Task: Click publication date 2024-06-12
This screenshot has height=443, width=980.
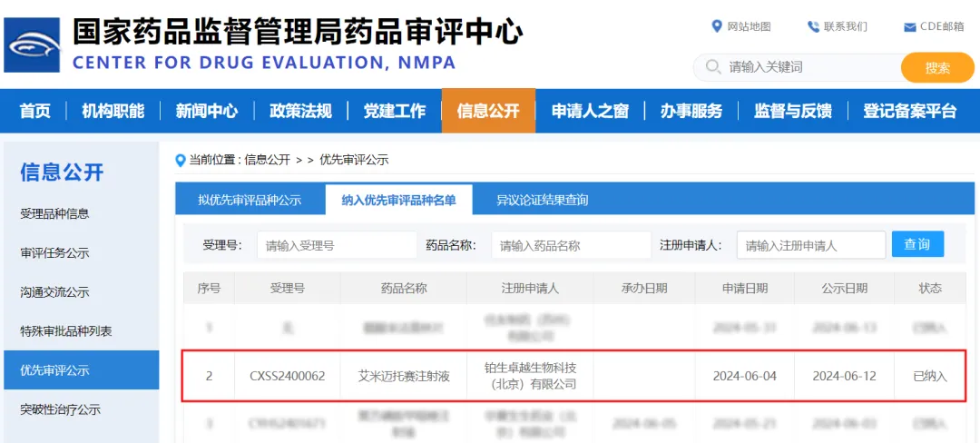Action: (x=845, y=376)
